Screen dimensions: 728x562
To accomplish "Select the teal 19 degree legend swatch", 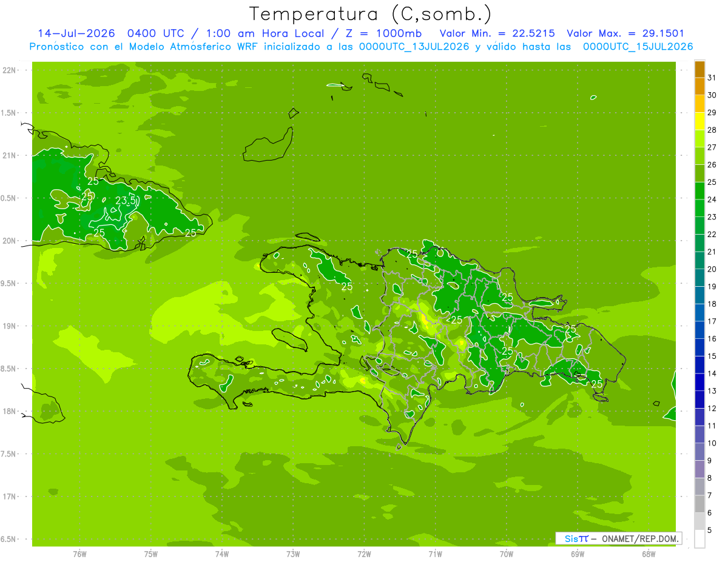I will (699, 278).
